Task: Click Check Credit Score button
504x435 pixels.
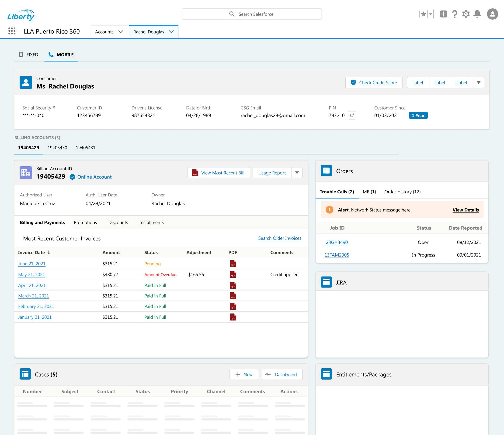Action: (x=374, y=83)
